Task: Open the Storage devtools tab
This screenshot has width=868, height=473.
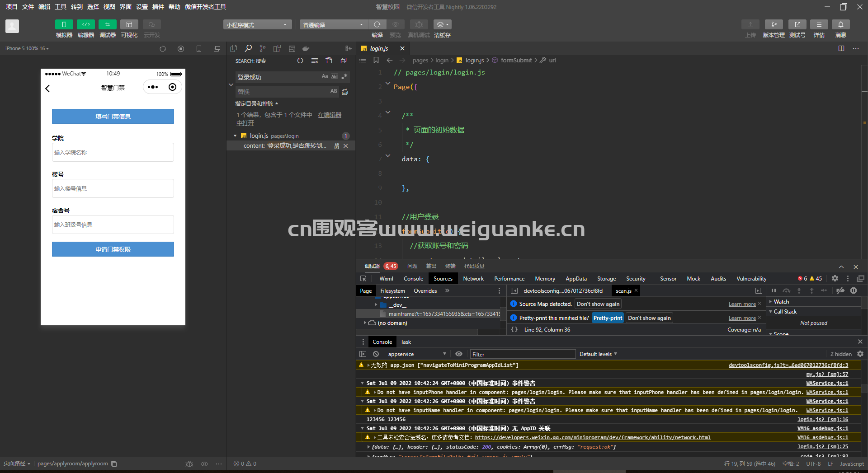Action: coord(606,279)
